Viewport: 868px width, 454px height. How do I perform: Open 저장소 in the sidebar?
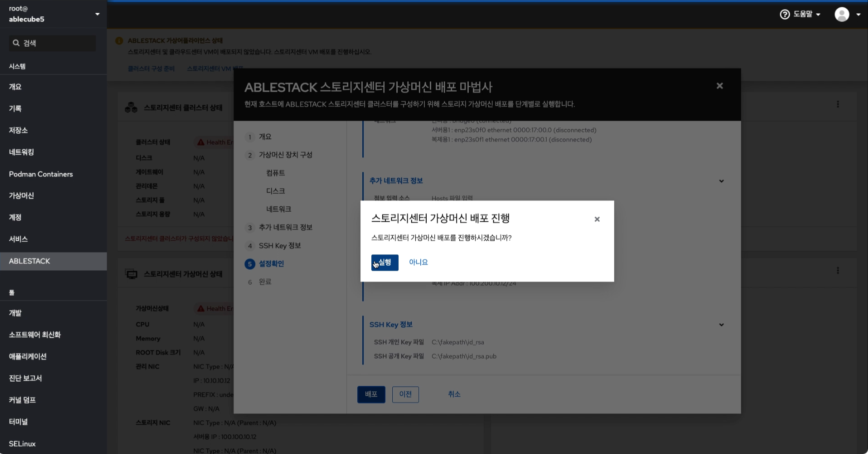pos(53,130)
